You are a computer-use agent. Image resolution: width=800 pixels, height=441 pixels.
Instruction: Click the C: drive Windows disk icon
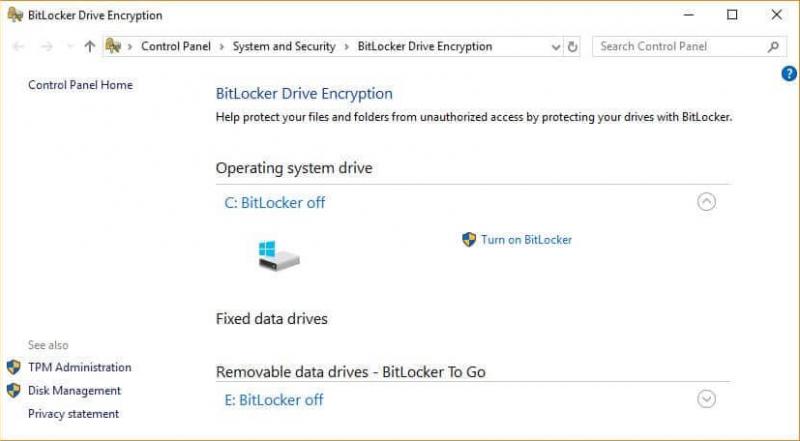[x=279, y=255]
